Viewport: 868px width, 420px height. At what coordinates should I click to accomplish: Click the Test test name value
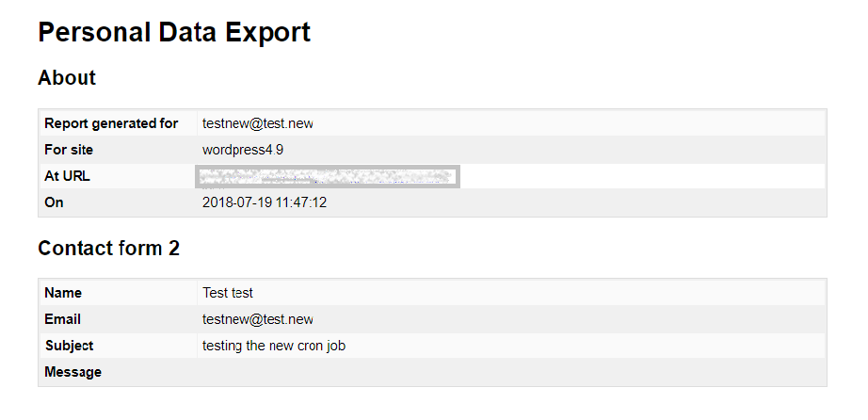[x=228, y=293]
